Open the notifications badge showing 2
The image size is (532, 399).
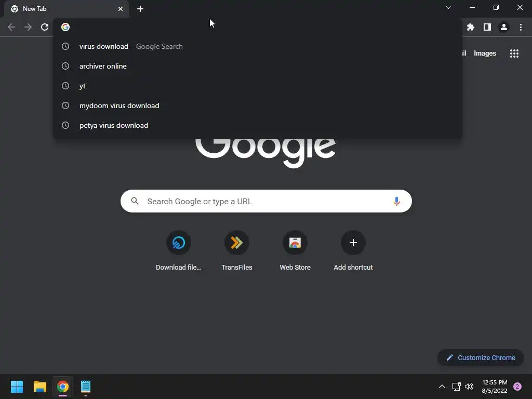(517, 387)
